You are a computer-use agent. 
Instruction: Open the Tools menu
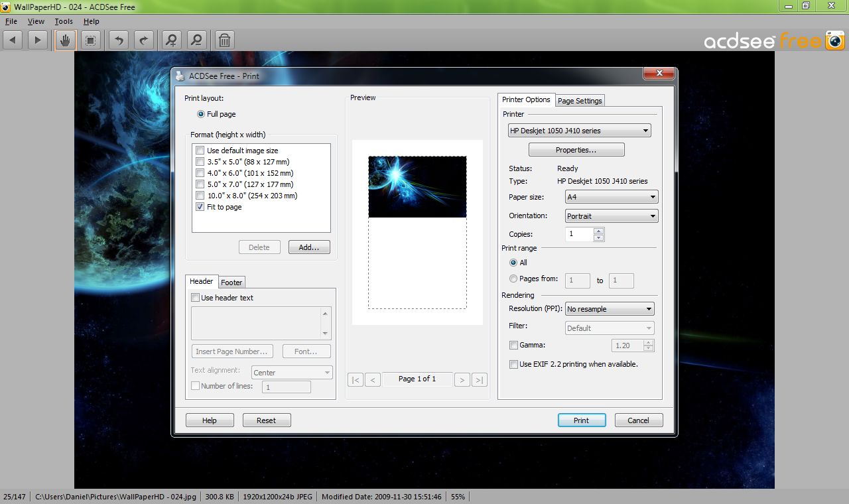click(x=64, y=21)
